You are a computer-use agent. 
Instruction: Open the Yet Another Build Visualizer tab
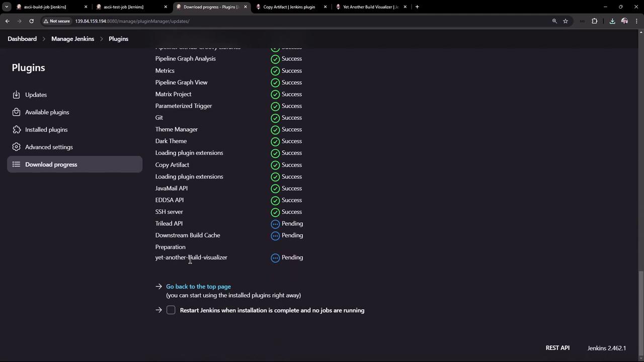tap(370, 7)
